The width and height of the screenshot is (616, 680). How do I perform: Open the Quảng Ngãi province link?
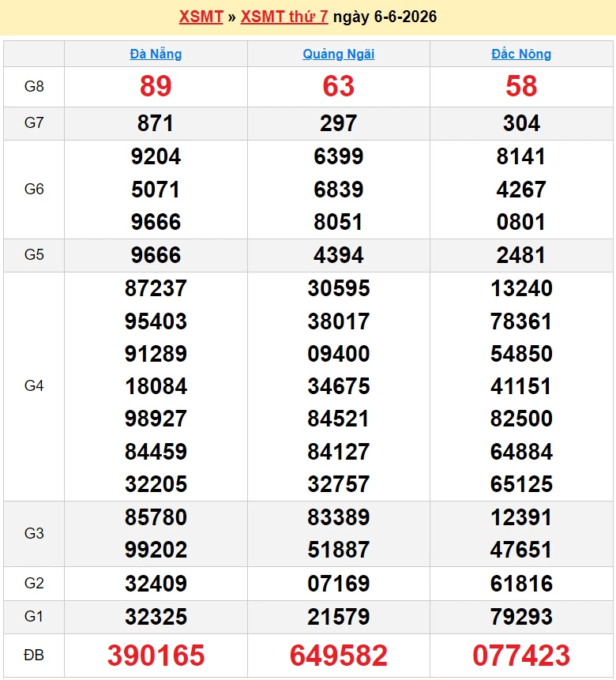(x=338, y=54)
